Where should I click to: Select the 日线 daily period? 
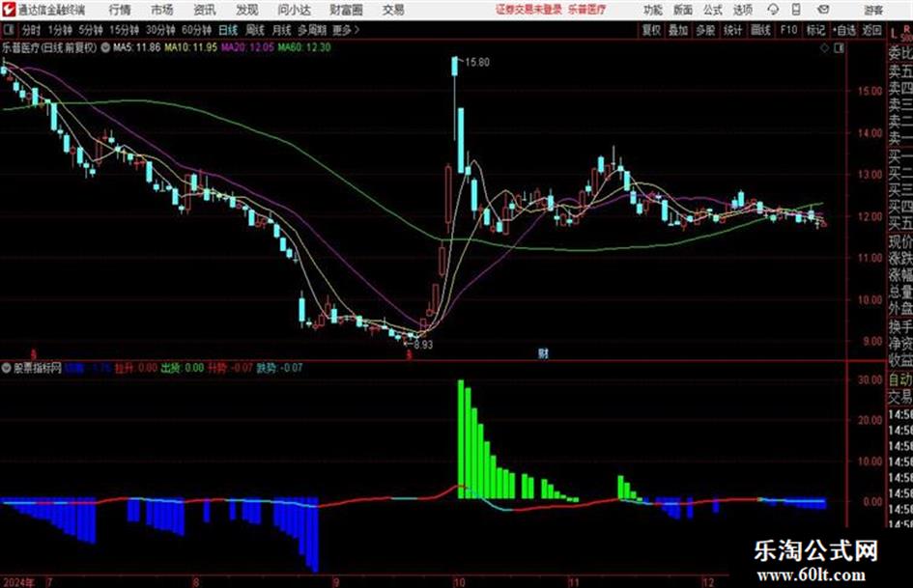click(228, 30)
